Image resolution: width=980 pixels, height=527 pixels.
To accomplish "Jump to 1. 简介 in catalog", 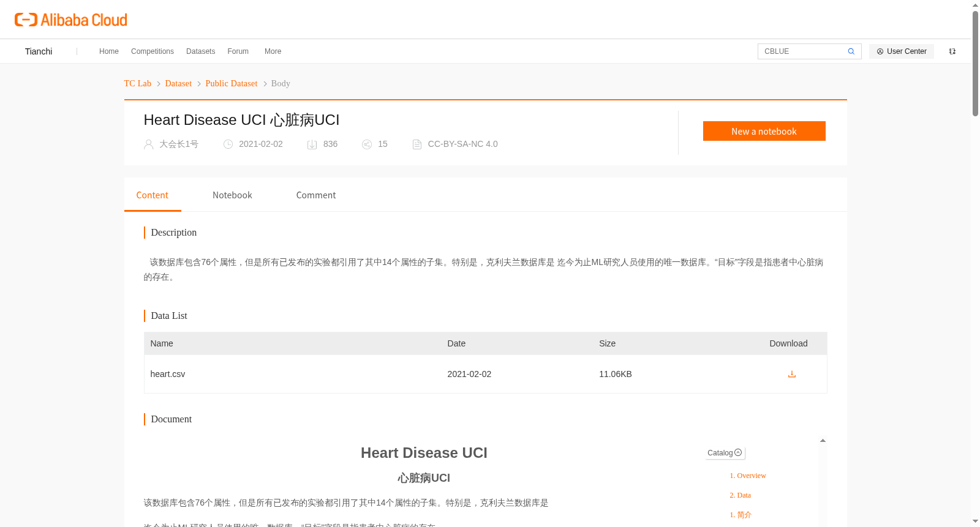I will coord(741,515).
